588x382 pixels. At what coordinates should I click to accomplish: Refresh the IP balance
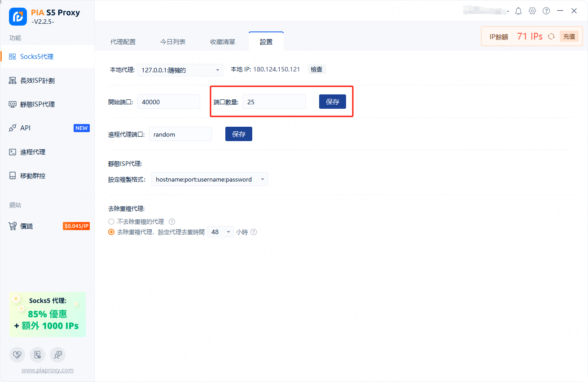coord(551,36)
